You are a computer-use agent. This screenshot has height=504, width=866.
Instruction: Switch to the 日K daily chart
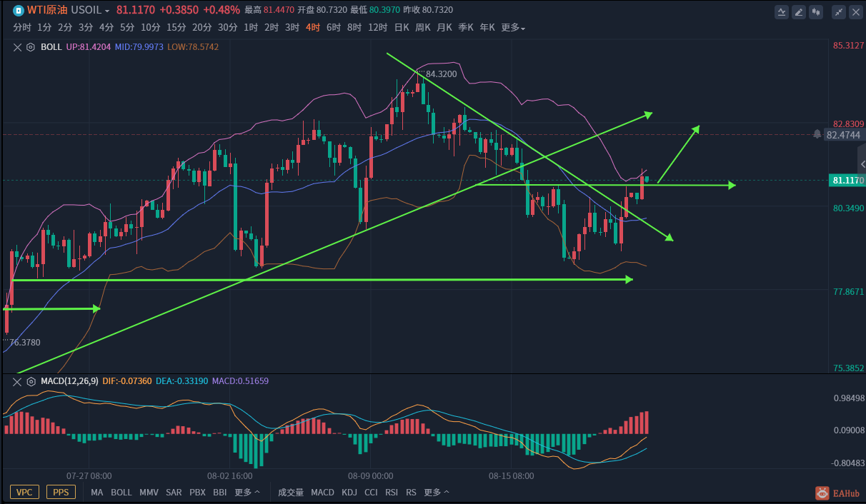[402, 28]
